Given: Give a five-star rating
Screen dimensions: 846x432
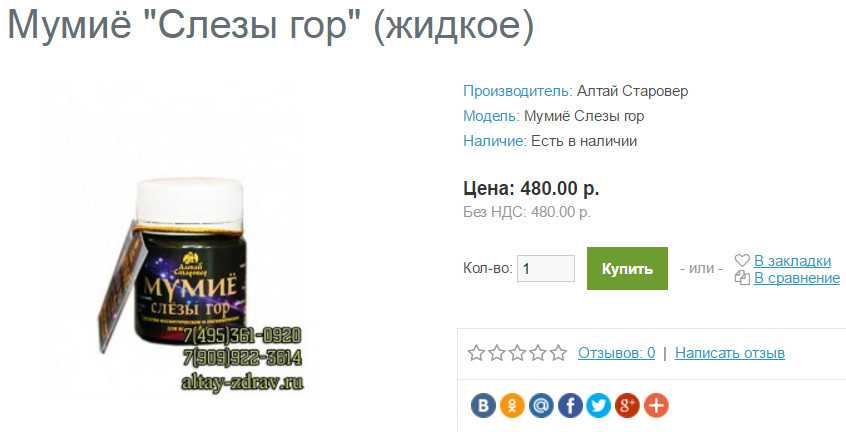Looking at the screenshot, I should point(558,353).
